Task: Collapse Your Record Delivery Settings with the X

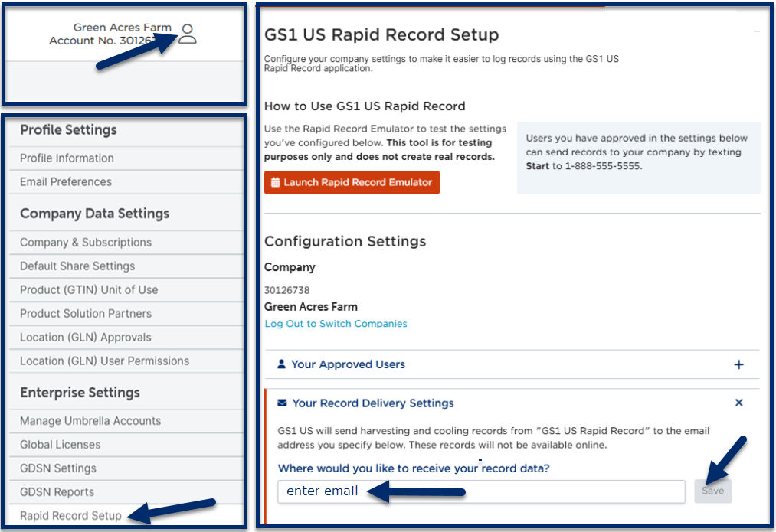Action: point(739,403)
